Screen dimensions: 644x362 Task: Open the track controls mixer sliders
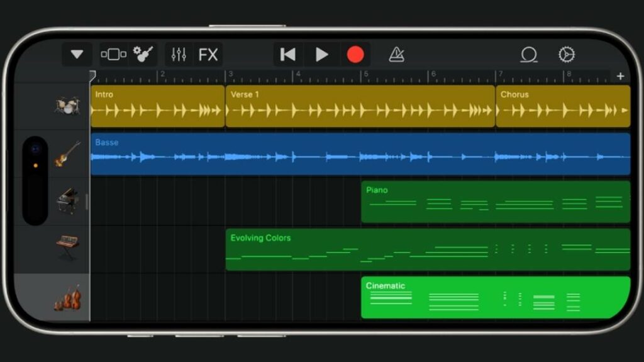tap(179, 55)
